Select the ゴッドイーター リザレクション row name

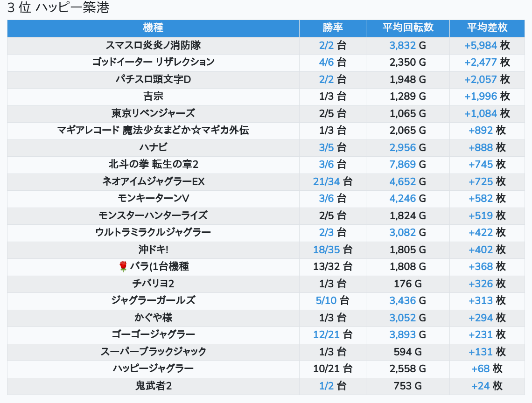coord(153,62)
